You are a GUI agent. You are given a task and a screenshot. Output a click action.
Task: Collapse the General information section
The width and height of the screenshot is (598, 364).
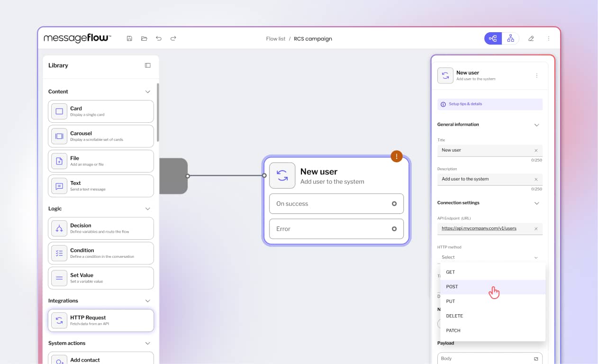pos(537,125)
